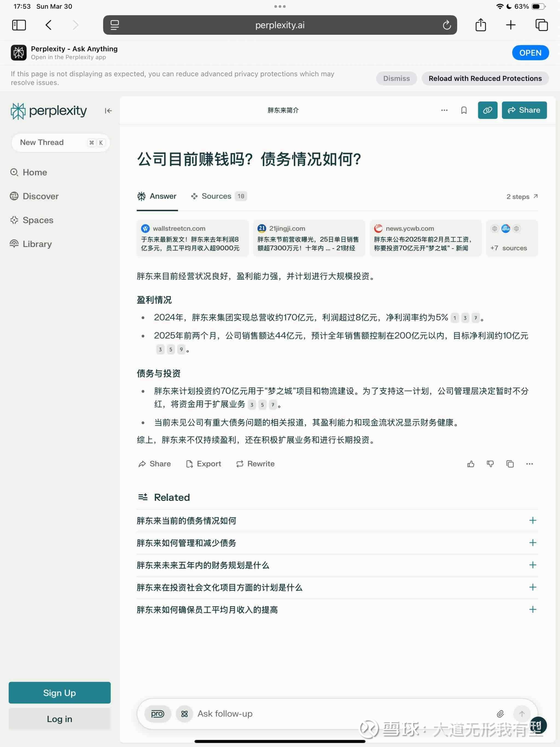This screenshot has width=560, height=747.
Task: Dismiss the privacy protections notice
Action: 396,78
